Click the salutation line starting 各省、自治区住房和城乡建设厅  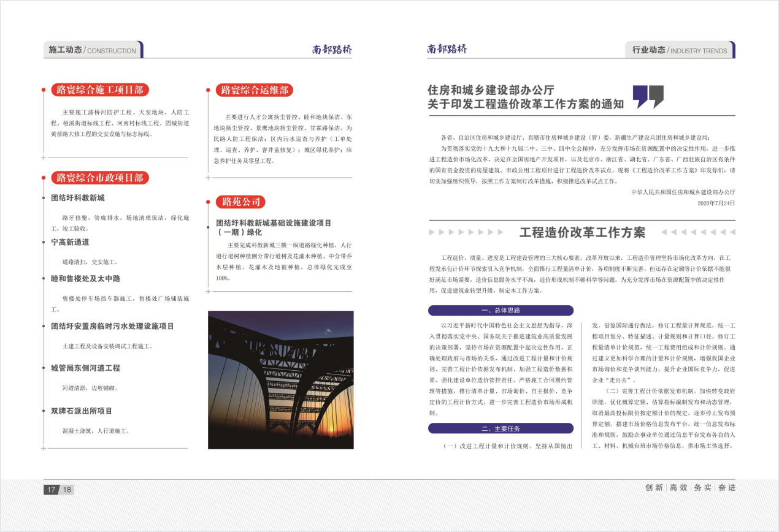(575, 137)
